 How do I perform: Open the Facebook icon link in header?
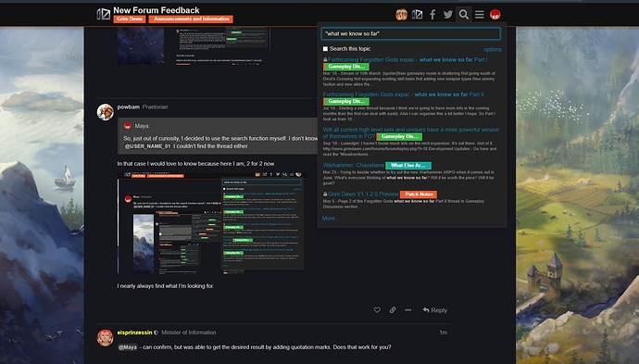tap(432, 15)
